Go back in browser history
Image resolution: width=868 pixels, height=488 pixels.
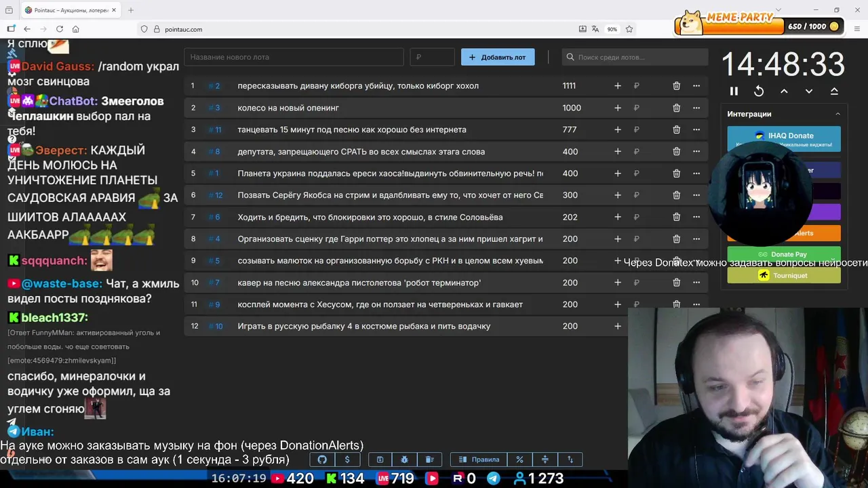(27, 29)
